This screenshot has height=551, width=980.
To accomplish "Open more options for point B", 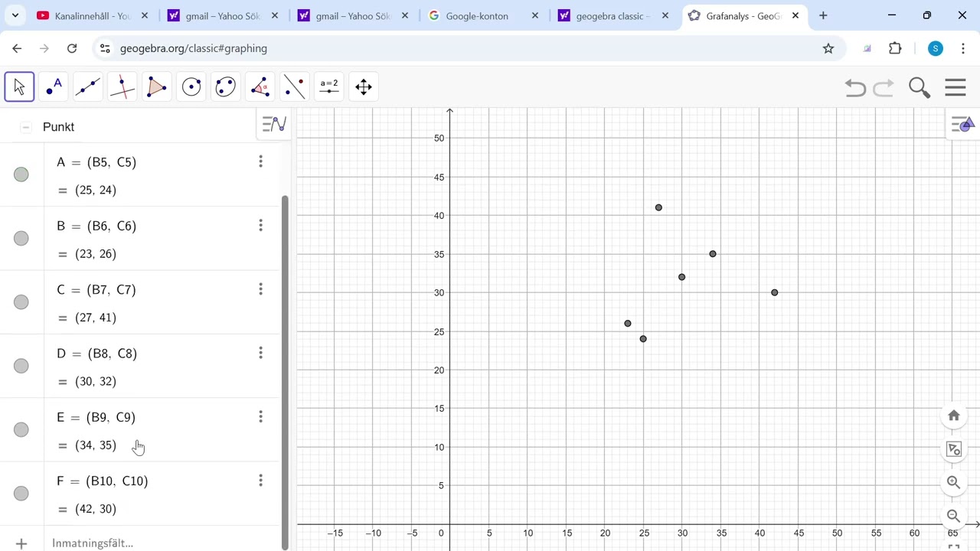I will [x=260, y=225].
